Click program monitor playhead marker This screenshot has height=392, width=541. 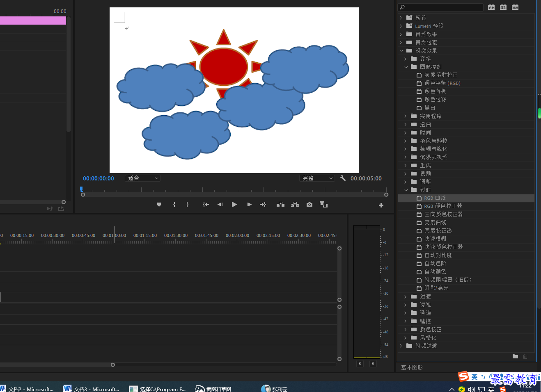(82, 189)
